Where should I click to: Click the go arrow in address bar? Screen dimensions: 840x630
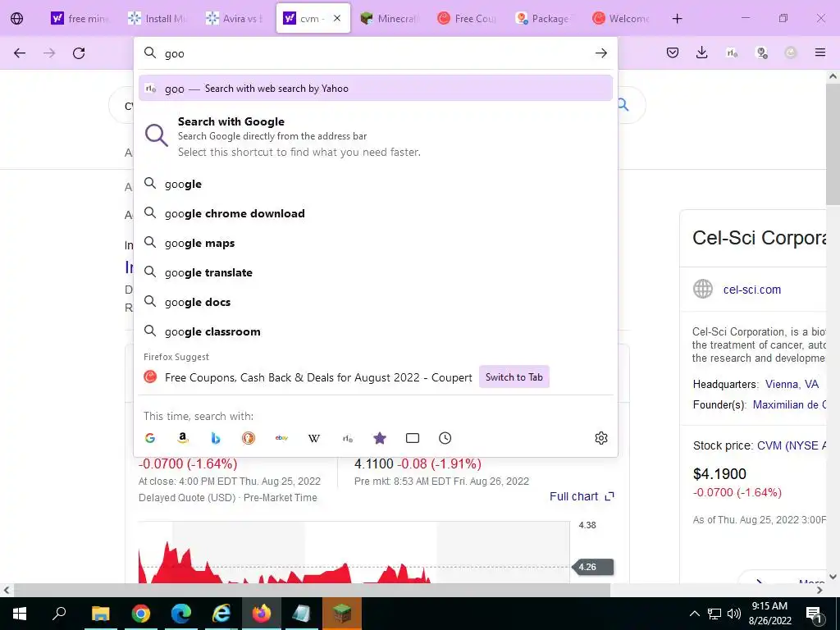pyautogui.click(x=601, y=53)
